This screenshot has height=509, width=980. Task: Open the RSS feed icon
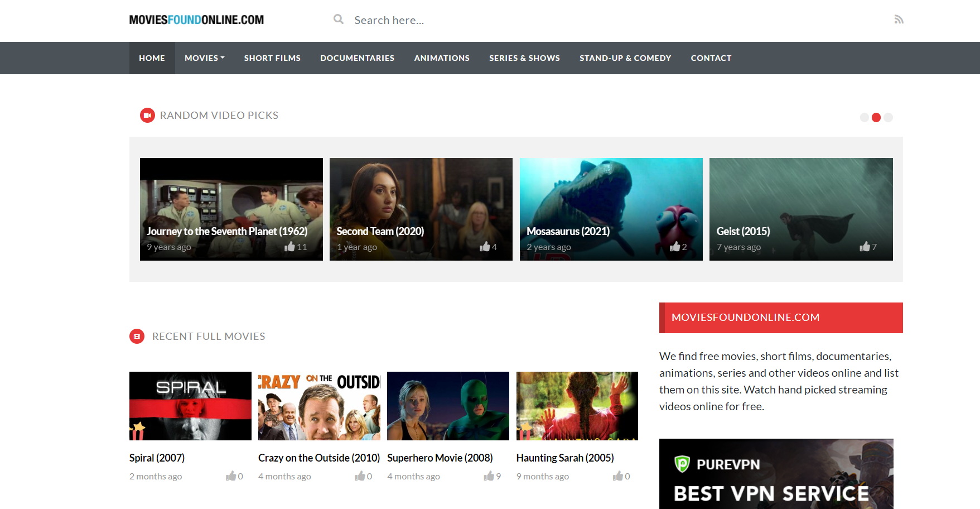(x=899, y=20)
